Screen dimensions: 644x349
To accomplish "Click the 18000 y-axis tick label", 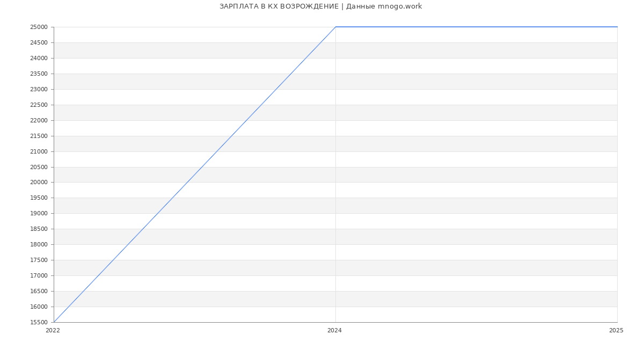I will coord(39,245).
